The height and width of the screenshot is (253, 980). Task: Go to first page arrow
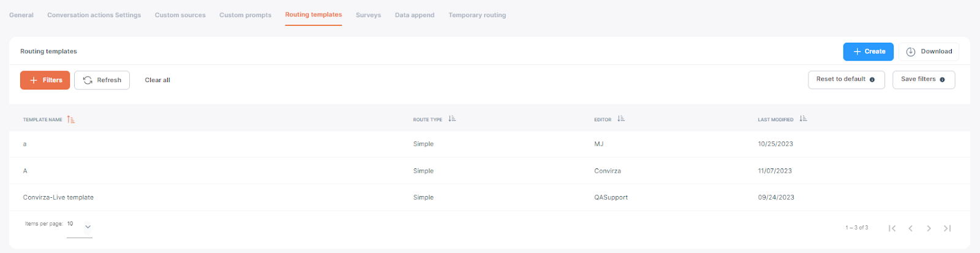[x=892, y=228]
